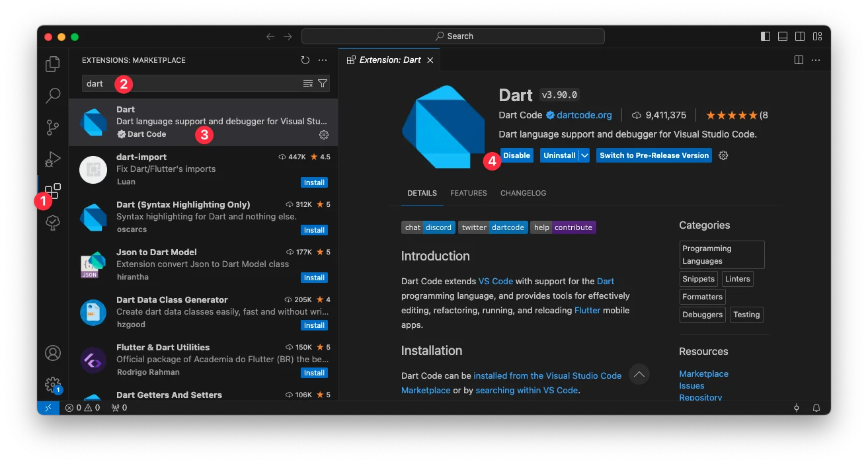This screenshot has width=868, height=464.
Task: Select the Dart extension by Dart Code
Action: pyautogui.click(x=203, y=122)
